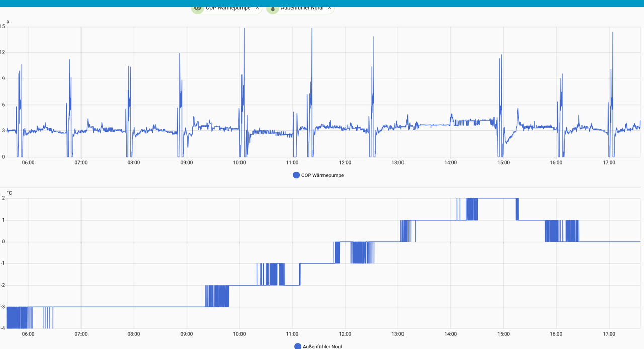Click the 10:00 label on the COP chart axis
The height and width of the screenshot is (349, 644).
(239, 163)
